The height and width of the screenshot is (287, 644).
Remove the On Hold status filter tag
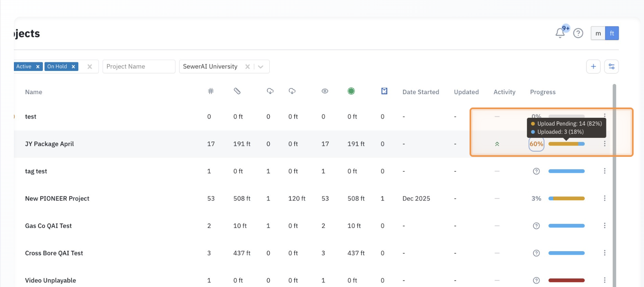click(73, 67)
